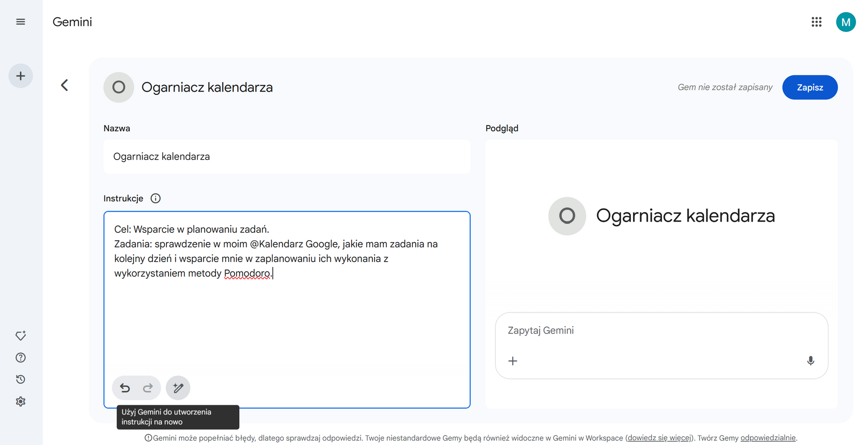Open the M account profile avatar

point(845,22)
